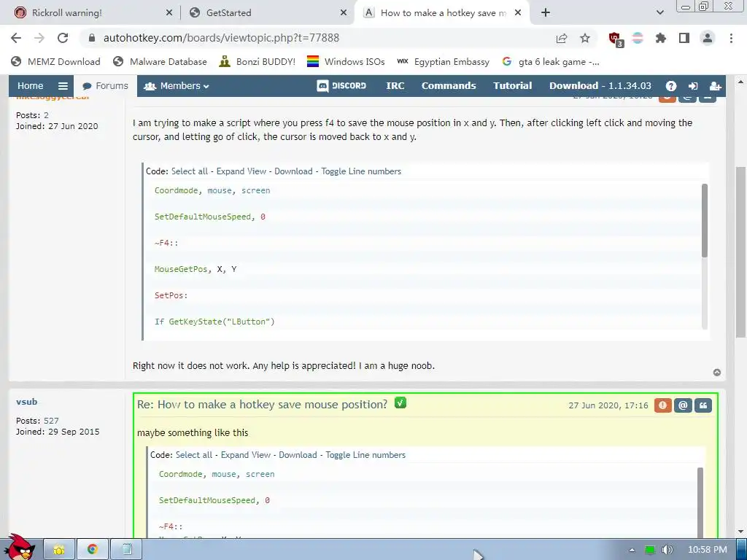The width and height of the screenshot is (747, 560).
Task: Click Expand View in vsub's code box
Action: point(245,455)
